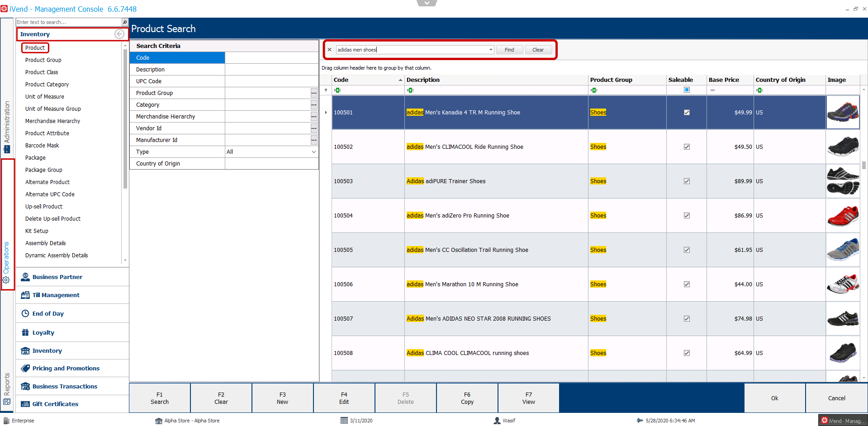Toggle Saleable checkbox for product 100502
The height and width of the screenshot is (426, 868).
[687, 147]
